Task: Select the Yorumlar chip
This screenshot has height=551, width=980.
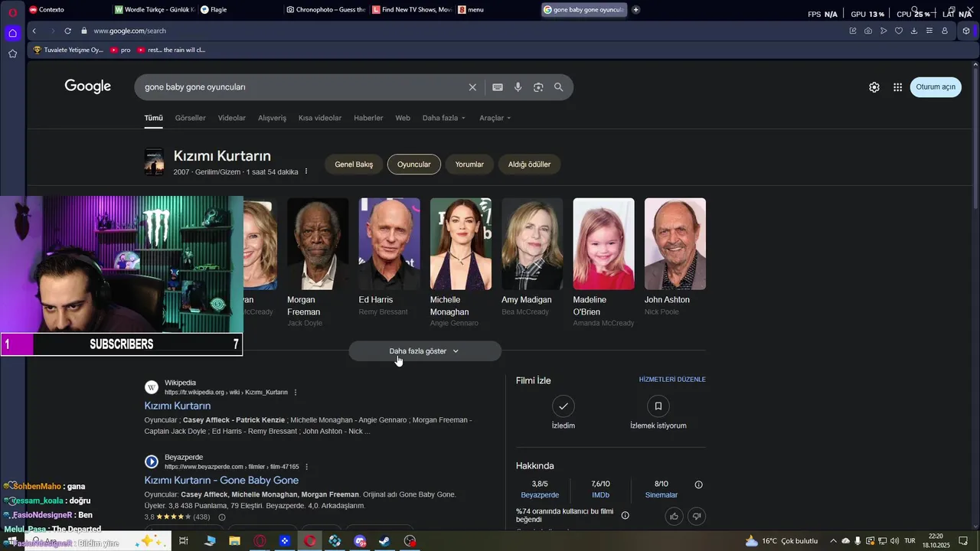Action: click(469, 165)
